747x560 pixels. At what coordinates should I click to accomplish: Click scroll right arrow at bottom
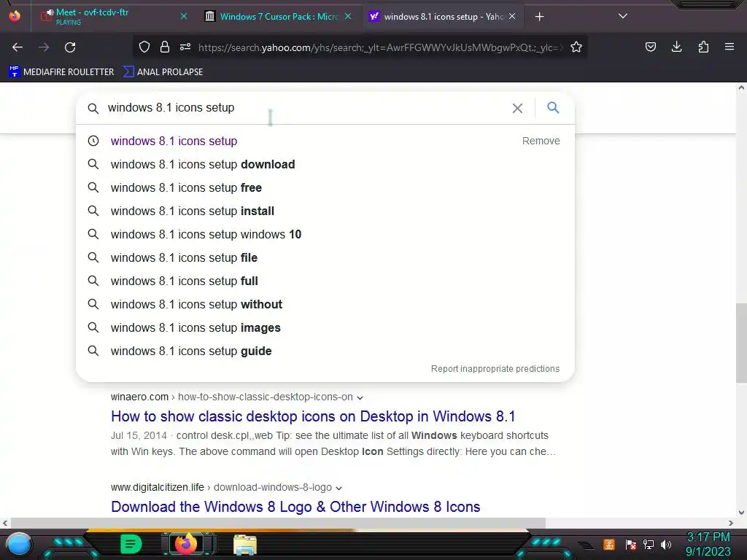731,524
